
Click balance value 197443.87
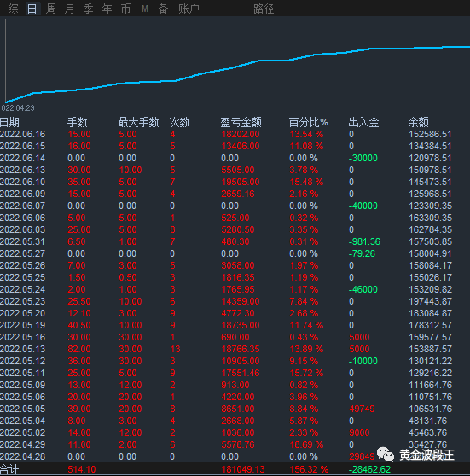point(430,301)
